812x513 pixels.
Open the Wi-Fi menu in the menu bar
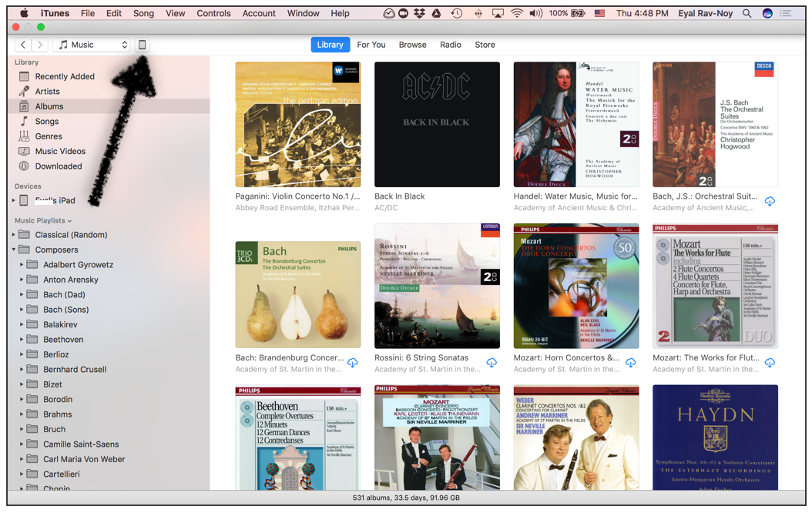516,13
